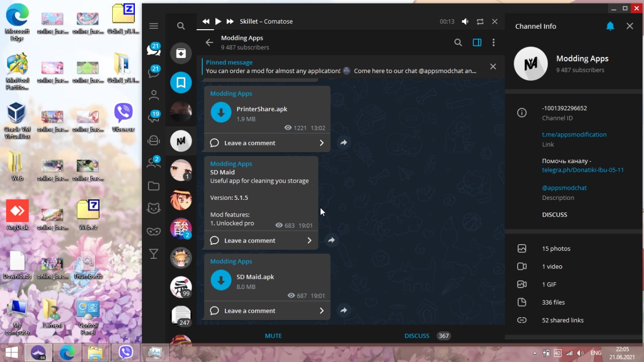Open All chats folder with 21 badge

[153, 49]
